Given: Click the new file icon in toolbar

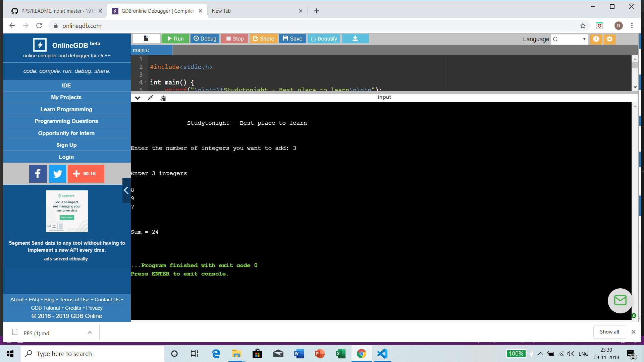Looking at the screenshot, I should click(146, 39).
